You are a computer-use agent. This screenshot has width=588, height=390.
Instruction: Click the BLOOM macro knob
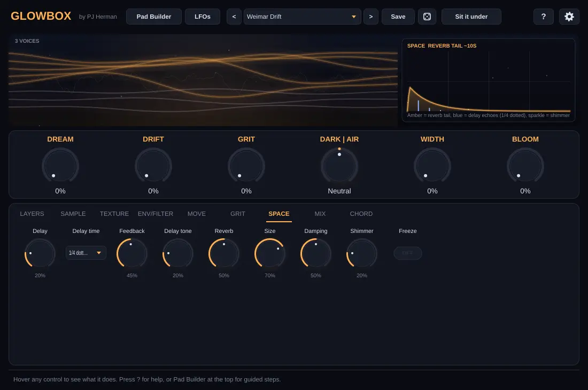525,166
